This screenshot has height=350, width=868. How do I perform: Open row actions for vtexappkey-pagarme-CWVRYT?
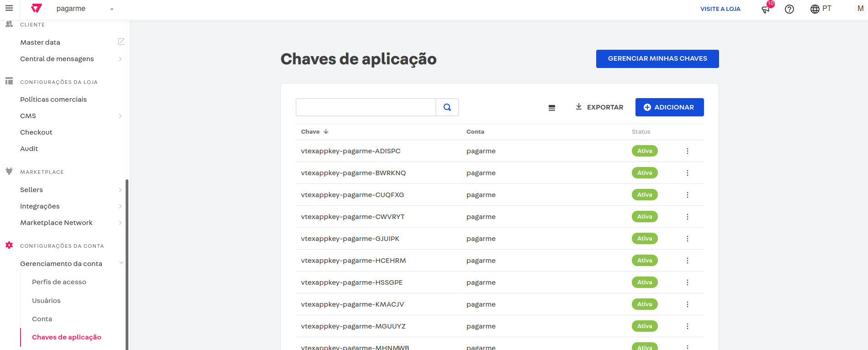tap(688, 217)
